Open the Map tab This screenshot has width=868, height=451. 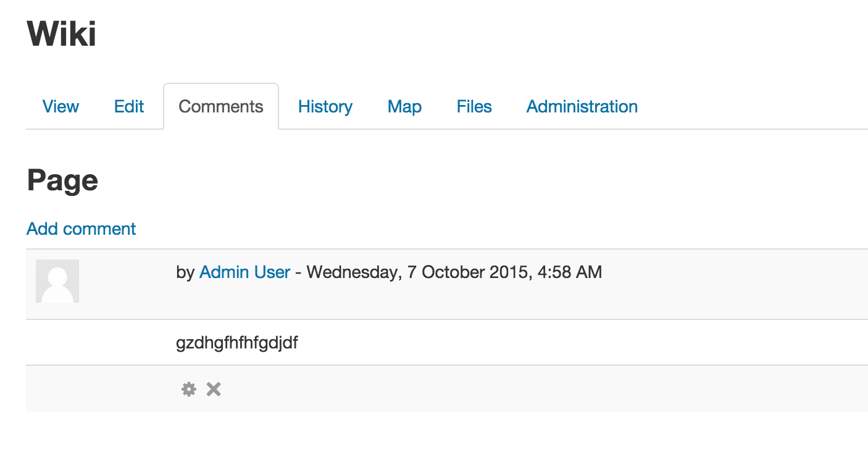tap(404, 106)
